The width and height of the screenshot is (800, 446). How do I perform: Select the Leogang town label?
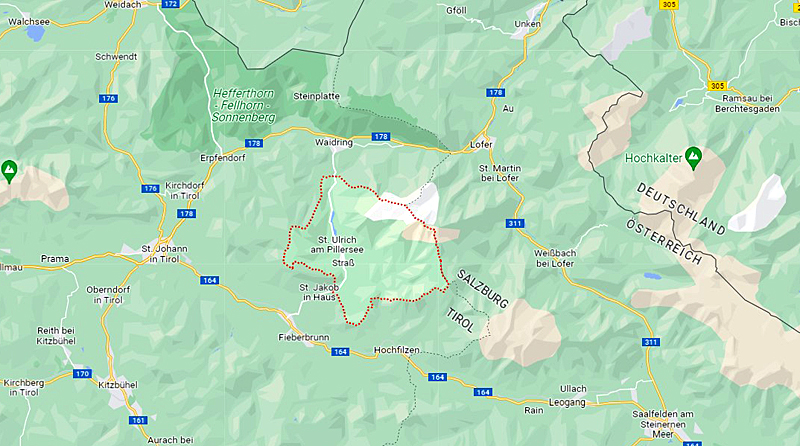pyautogui.click(x=567, y=402)
